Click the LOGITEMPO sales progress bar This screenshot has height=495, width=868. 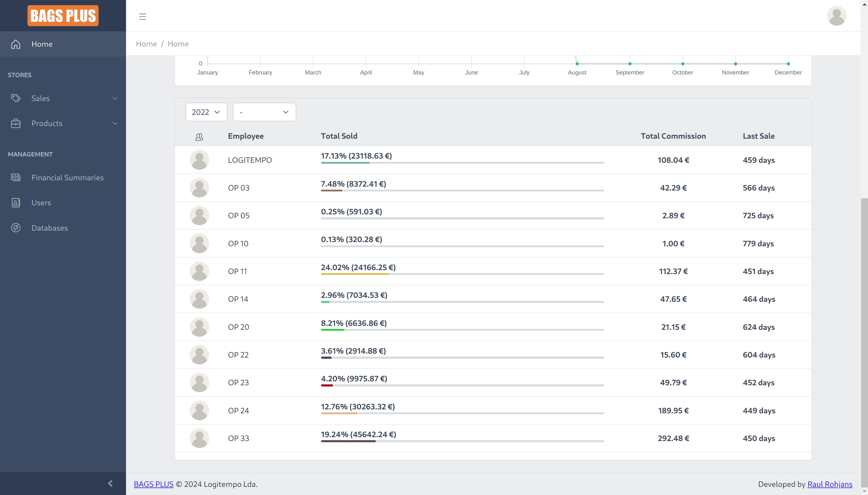click(x=462, y=163)
